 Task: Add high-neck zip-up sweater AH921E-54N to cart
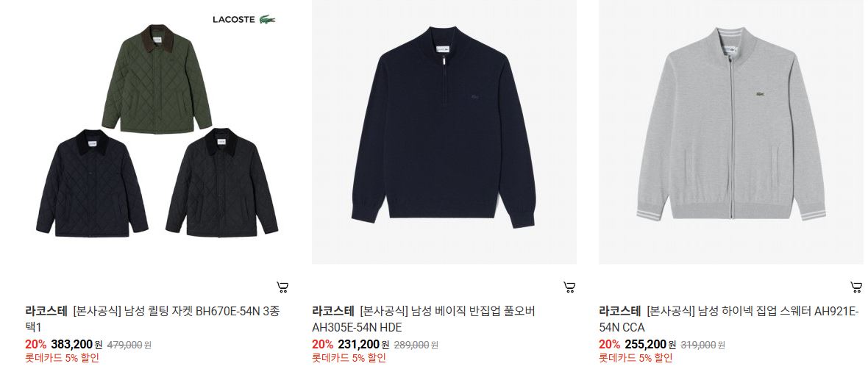click(855, 287)
